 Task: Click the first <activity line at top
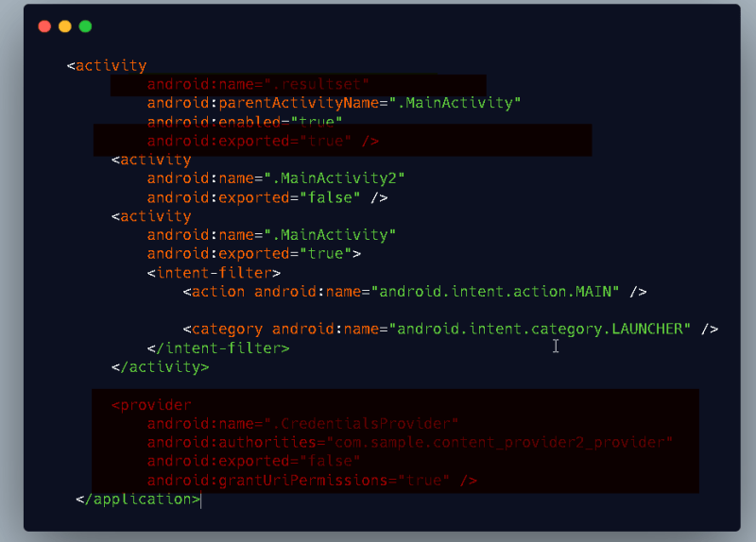point(107,65)
